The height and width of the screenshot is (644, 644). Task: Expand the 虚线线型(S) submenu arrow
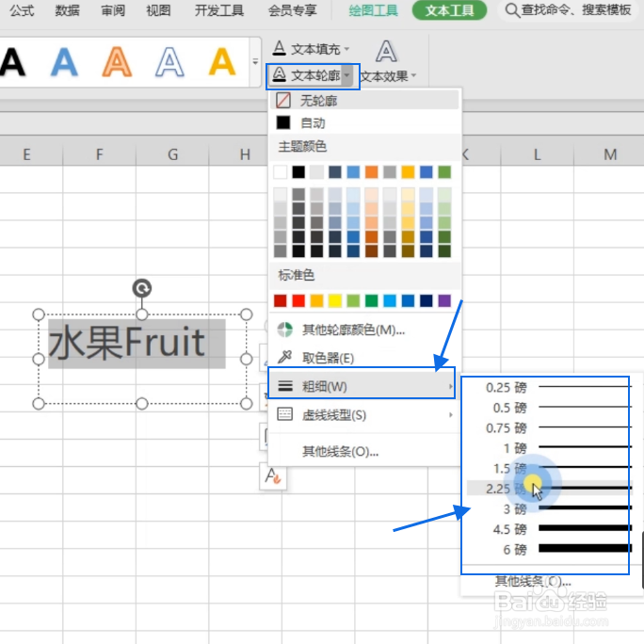point(451,415)
